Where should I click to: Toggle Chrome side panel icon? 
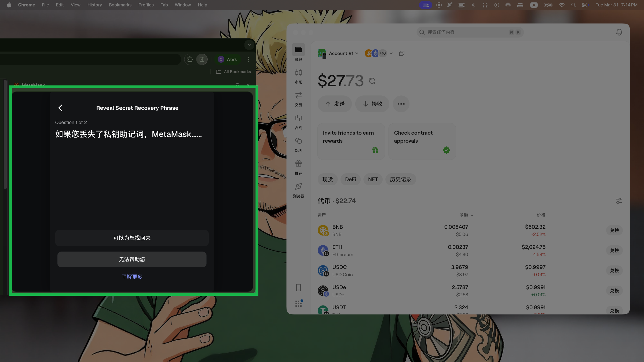point(202,59)
